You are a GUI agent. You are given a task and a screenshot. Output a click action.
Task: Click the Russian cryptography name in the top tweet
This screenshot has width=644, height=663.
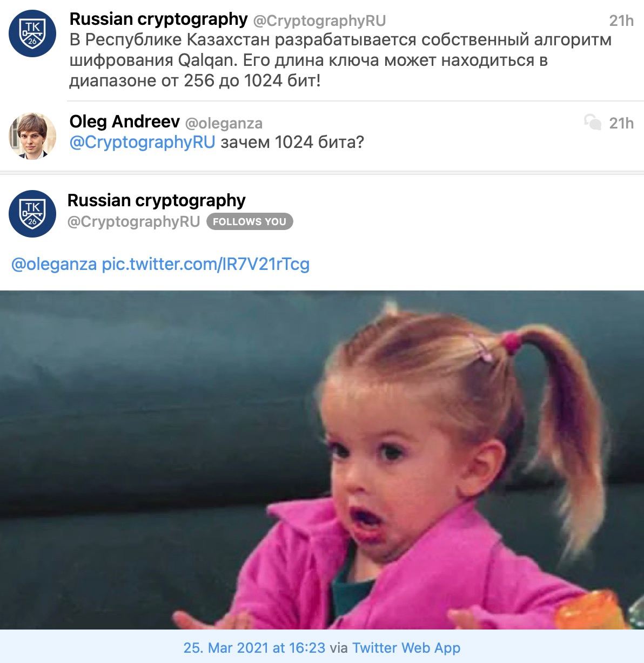pyautogui.click(x=158, y=19)
